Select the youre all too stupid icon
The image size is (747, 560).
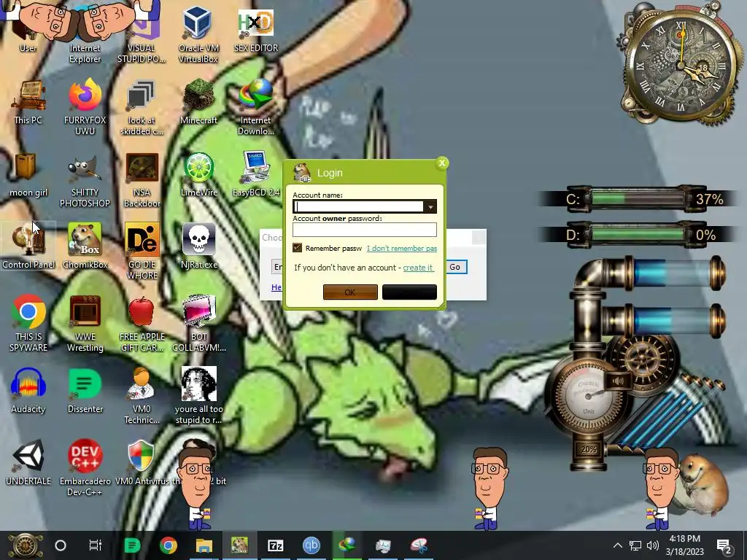pos(198,396)
